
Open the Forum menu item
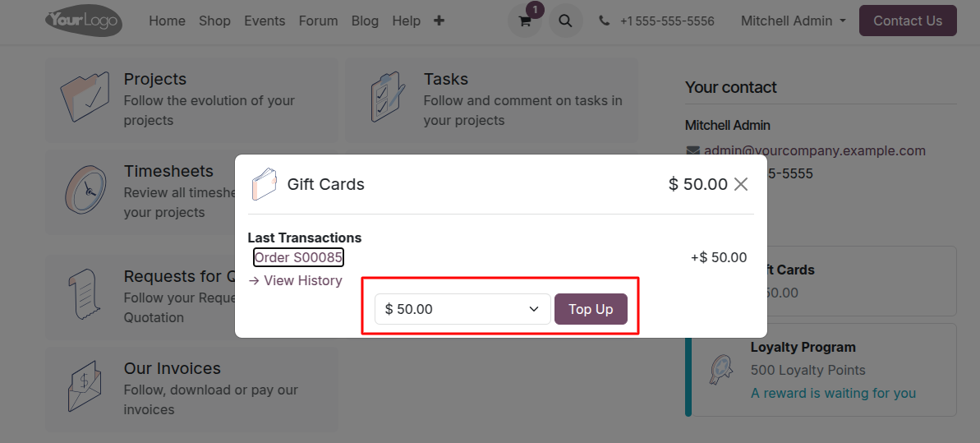click(318, 21)
